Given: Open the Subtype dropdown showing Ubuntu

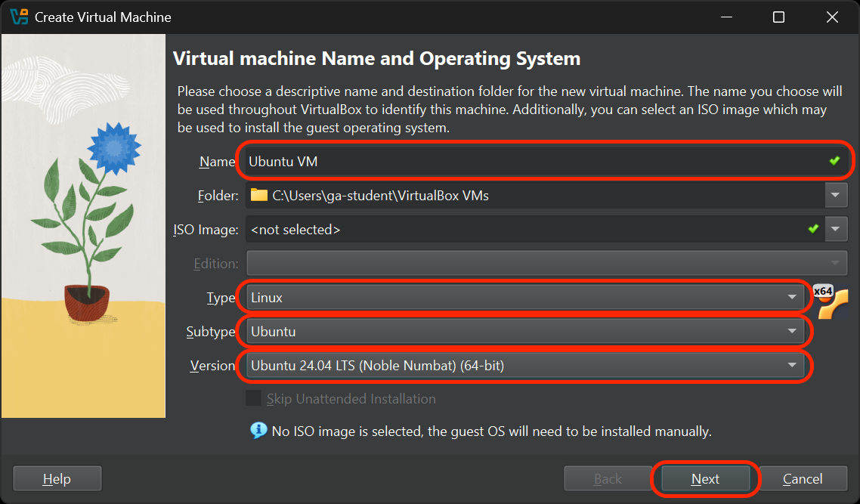Looking at the screenshot, I should (x=791, y=332).
